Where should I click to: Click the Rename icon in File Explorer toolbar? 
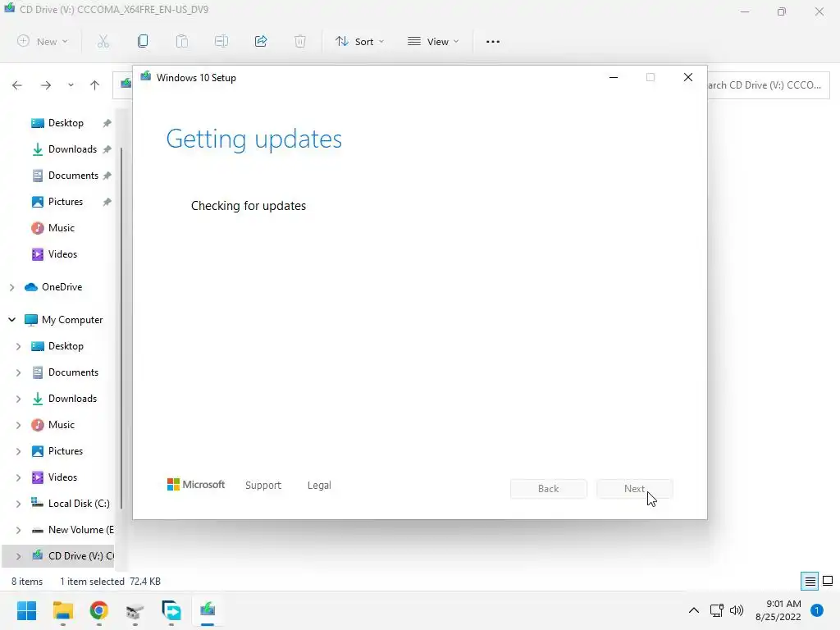[221, 41]
